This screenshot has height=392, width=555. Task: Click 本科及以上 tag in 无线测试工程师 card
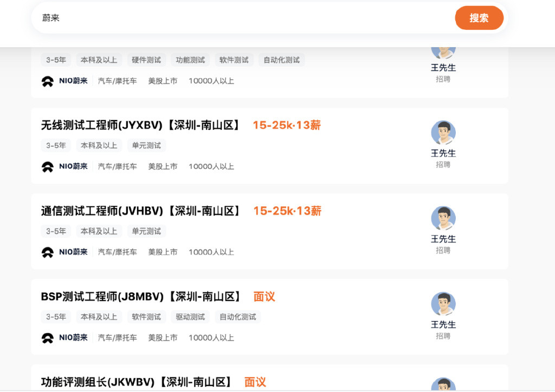point(99,146)
